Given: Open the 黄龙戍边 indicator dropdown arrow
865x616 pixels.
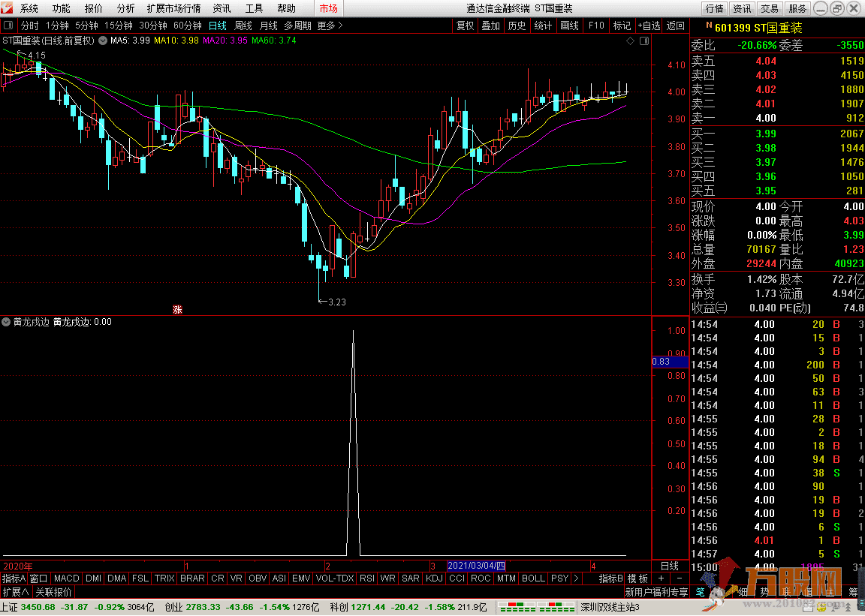Looking at the screenshot, I should (7, 322).
